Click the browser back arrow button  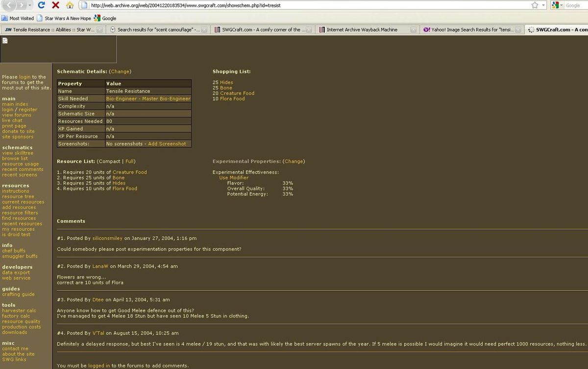[x=10, y=5]
